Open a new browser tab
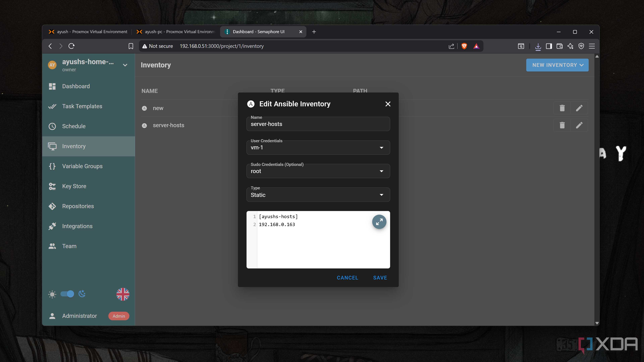 (x=314, y=32)
